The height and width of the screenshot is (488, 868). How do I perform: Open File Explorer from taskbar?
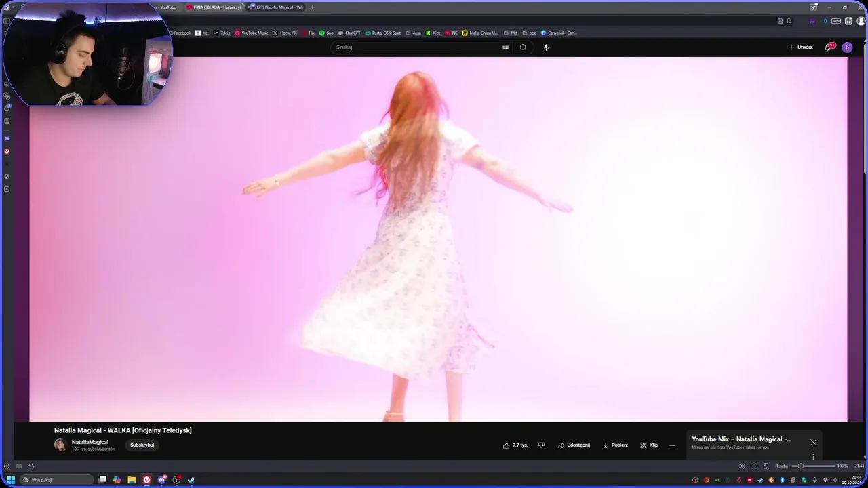point(132,480)
